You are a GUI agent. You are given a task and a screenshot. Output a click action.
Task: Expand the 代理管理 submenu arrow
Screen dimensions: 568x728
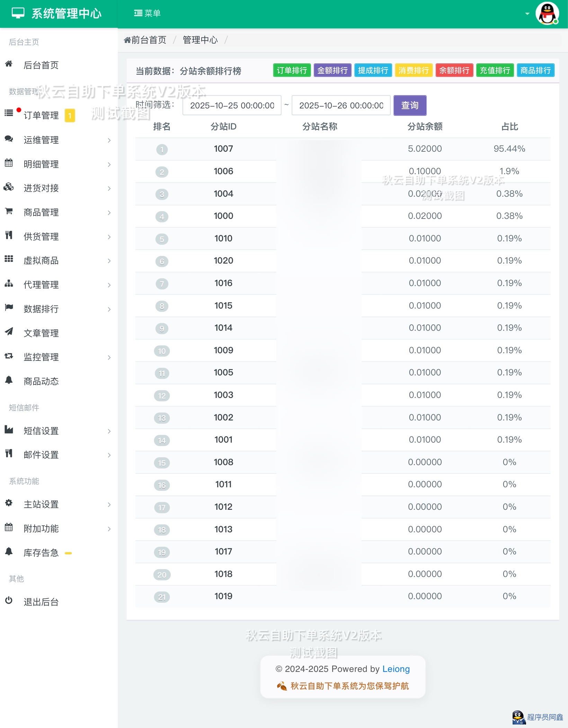pyautogui.click(x=109, y=285)
